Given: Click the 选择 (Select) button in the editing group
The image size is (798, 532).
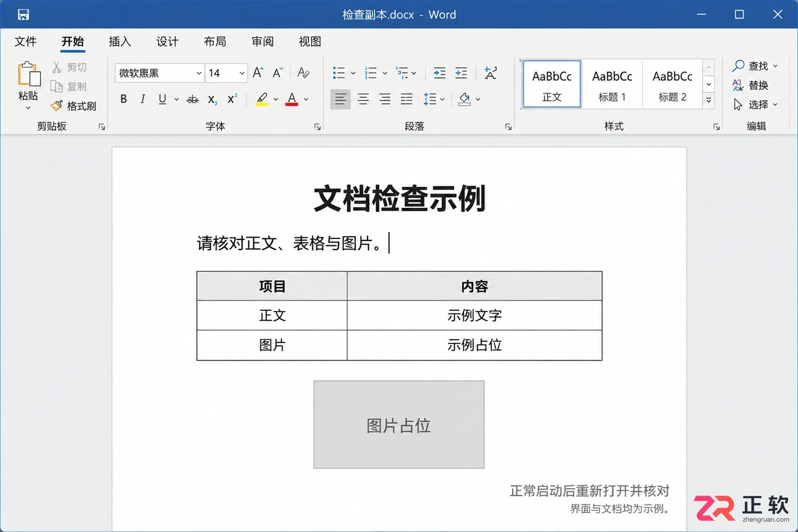Looking at the screenshot, I should 755,105.
